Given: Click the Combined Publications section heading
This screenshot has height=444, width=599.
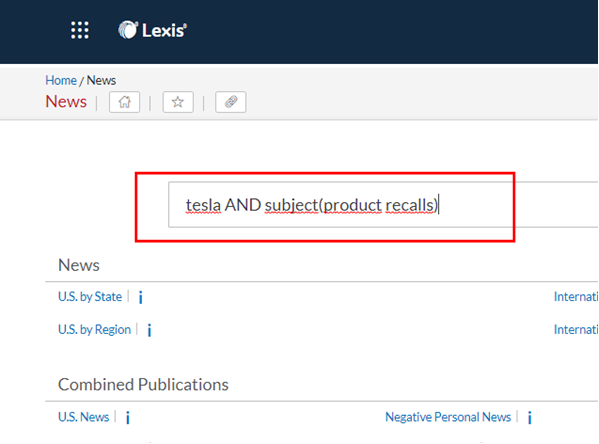Looking at the screenshot, I should coord(143,384).
